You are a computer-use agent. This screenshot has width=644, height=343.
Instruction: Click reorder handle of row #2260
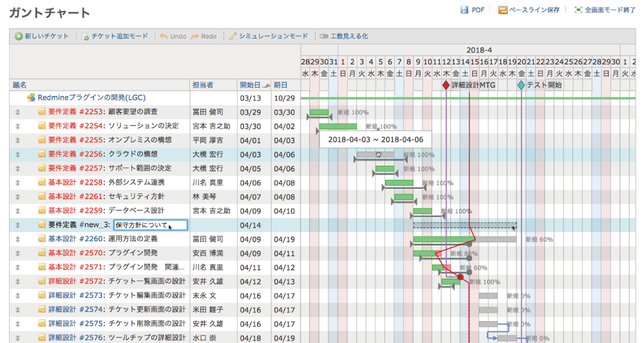tap(17, 239)
